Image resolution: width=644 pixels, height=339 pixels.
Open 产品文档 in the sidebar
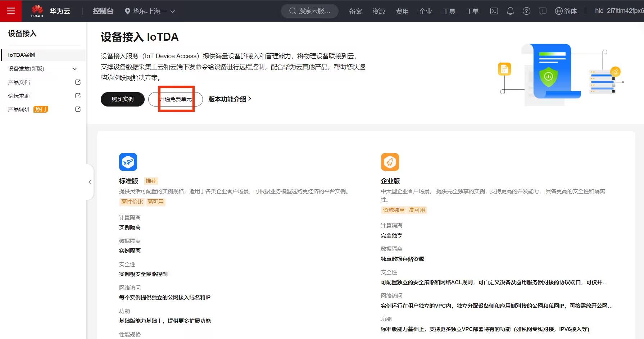[x=19, y=82]
